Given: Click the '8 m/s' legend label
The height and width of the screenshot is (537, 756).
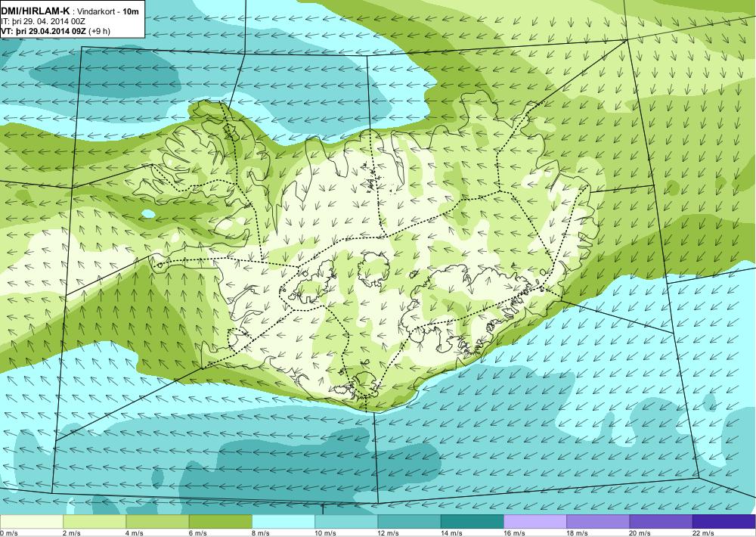Looking at the screenshot, I should (260, 532).
